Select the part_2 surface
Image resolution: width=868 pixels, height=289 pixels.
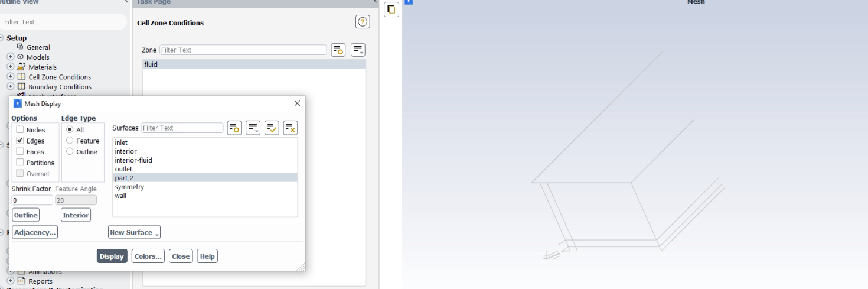pos(205,178)
